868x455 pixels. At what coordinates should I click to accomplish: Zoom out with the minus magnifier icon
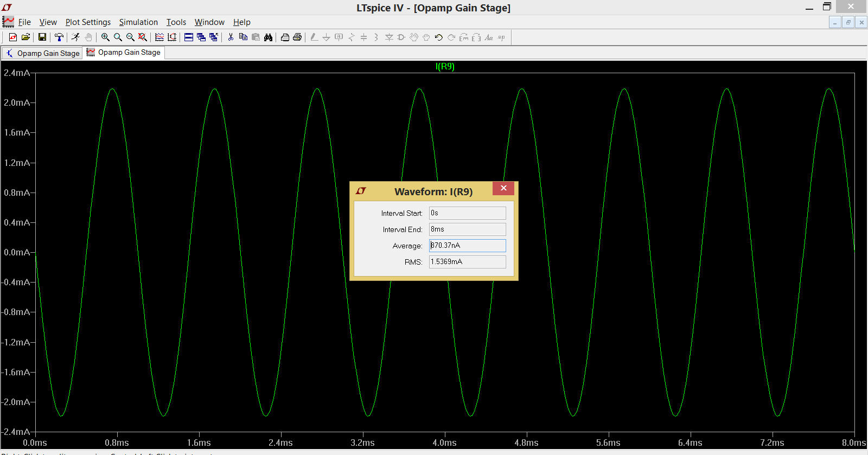pyautogui.click(x=130, y=37)
